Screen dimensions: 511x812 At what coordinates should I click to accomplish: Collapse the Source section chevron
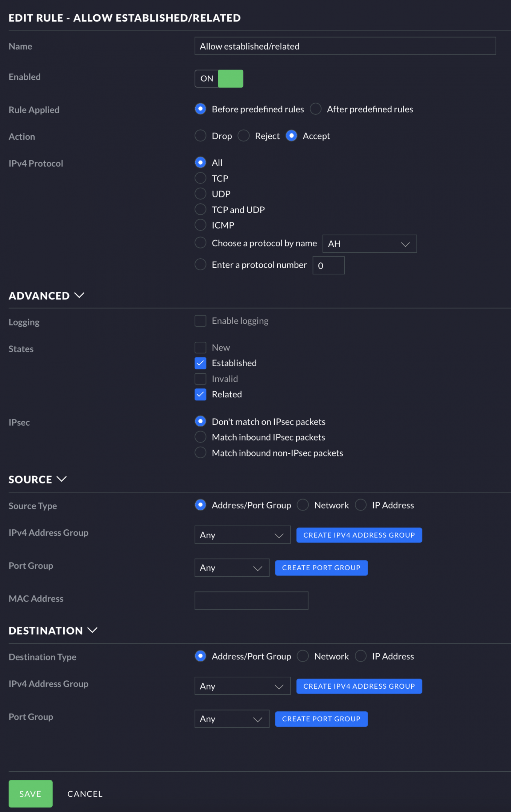tap(62, 479)
